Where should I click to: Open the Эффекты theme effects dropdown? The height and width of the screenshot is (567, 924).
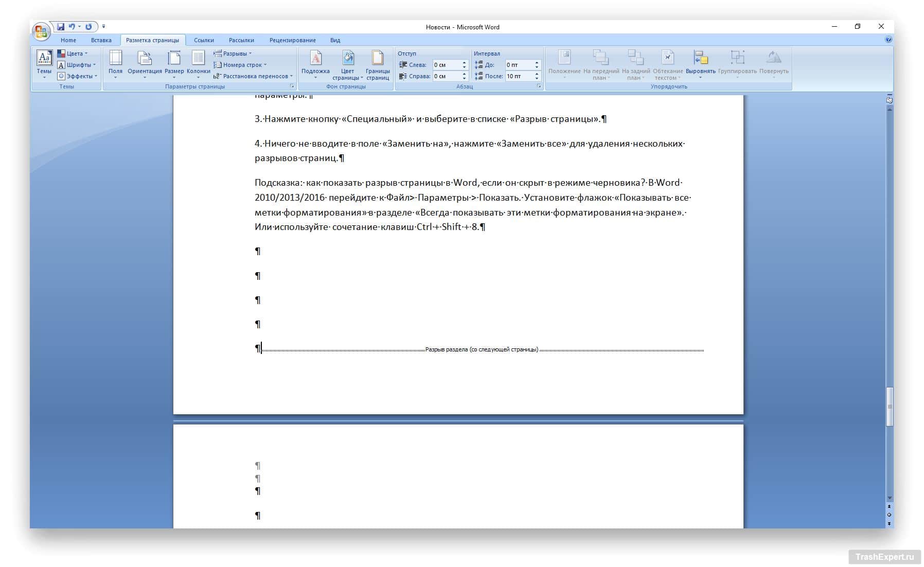pos(77,76)
